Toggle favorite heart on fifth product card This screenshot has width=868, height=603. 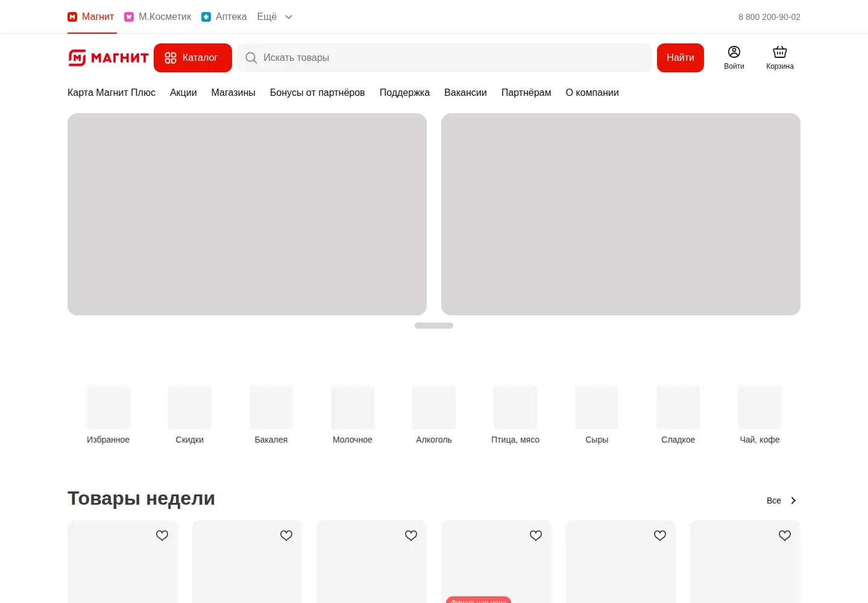pyautogui.click(x=660, y=535)
